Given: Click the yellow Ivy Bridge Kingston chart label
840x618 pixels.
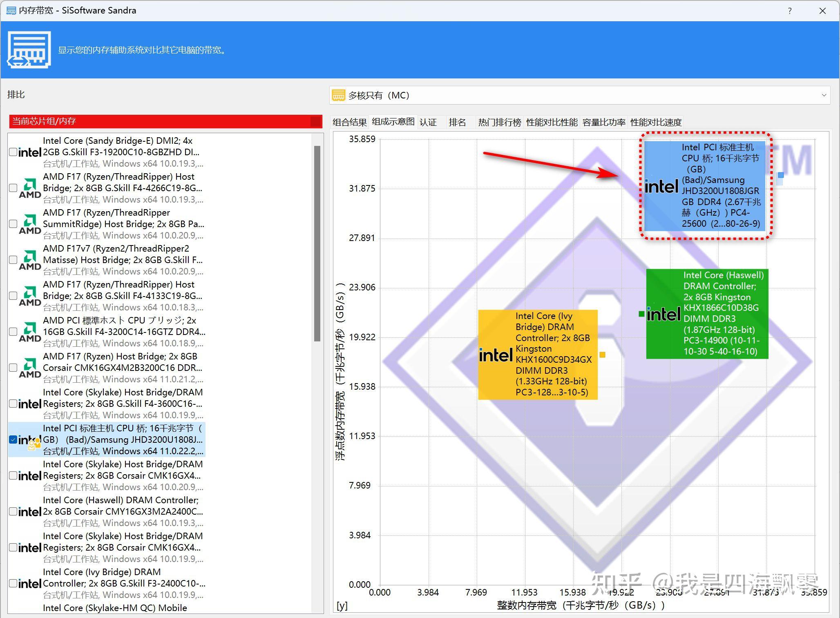Looking at the screenshot, I should [x=538, y=355].
